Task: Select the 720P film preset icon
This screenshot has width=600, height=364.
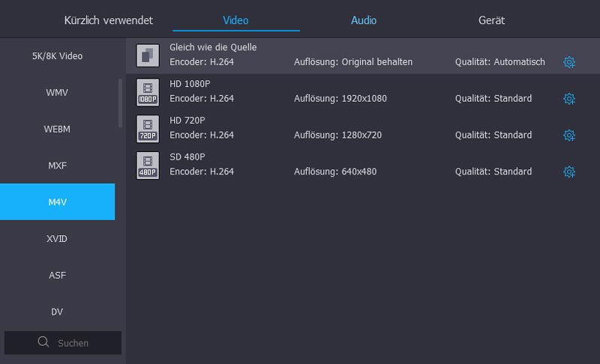Action: tap(148, 129)
